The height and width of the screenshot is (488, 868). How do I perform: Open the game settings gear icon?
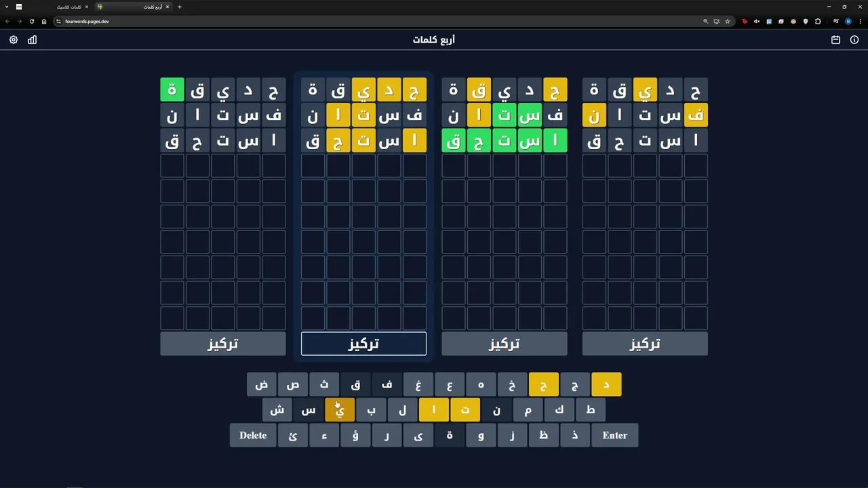point(14,40)
